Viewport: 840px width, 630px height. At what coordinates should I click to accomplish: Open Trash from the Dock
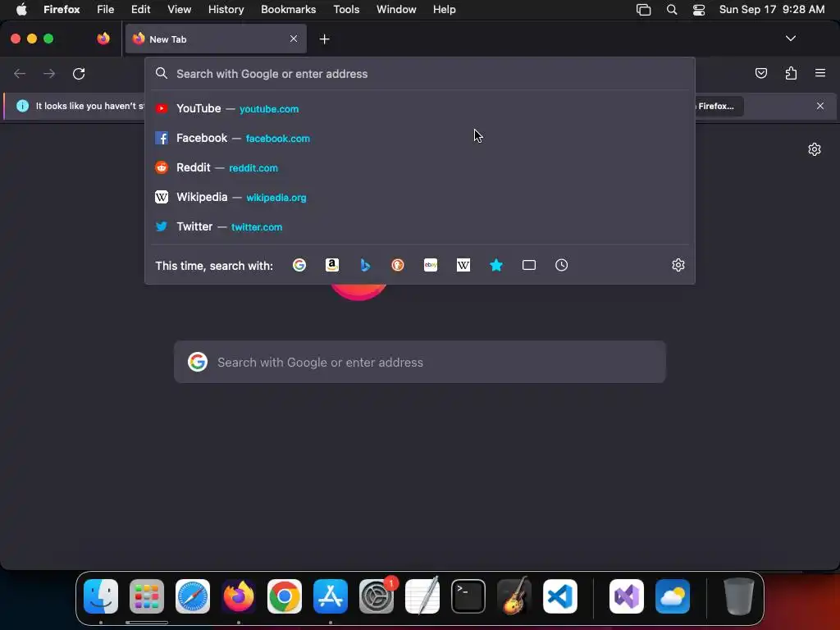point(739,596)
